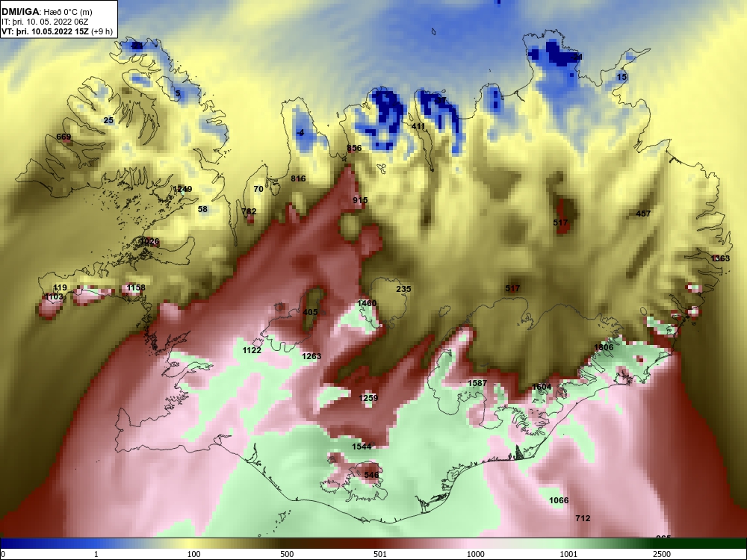
Task: Click the map value 25
Action: click(x=108, y=120)
